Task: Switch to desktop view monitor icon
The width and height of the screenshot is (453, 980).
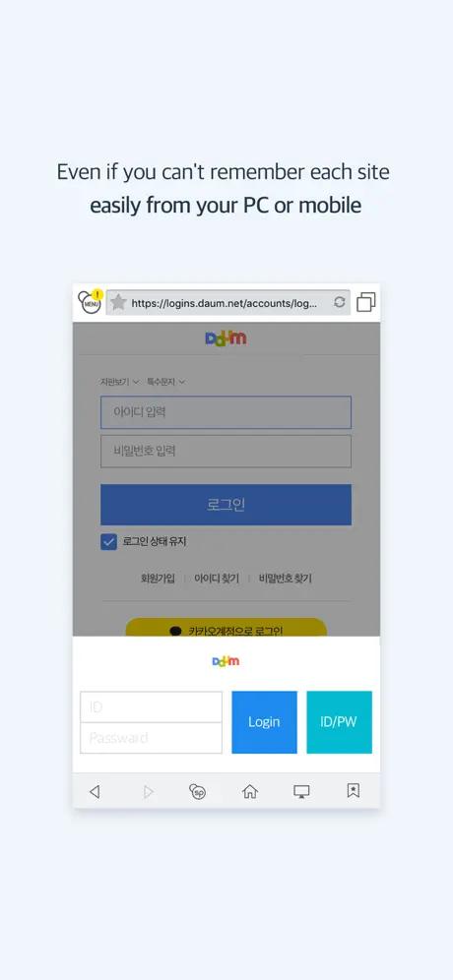Action: tap(301, 792)
